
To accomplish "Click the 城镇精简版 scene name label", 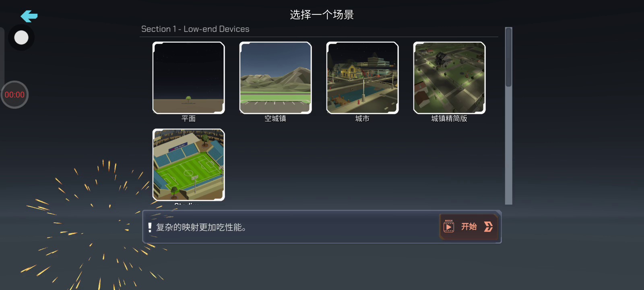I will 449,118.
